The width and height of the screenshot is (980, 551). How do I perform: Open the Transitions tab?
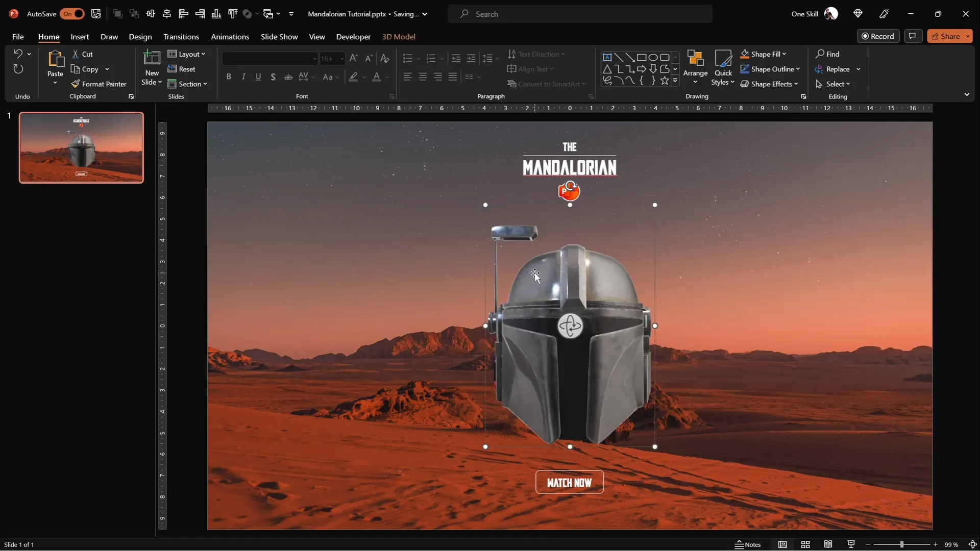click(x=181, y=36)
